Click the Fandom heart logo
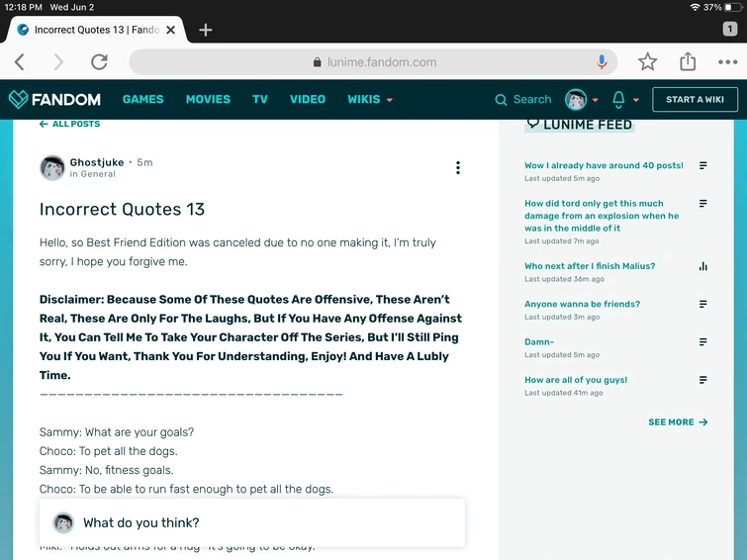Screen dimensions: 747x560 (18, 99)
